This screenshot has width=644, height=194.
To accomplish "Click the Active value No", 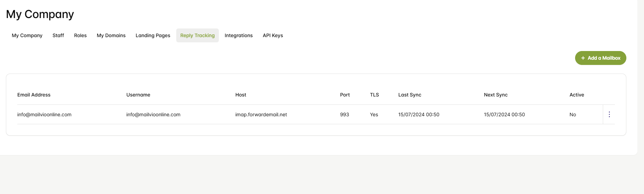I will coord(573,115).
